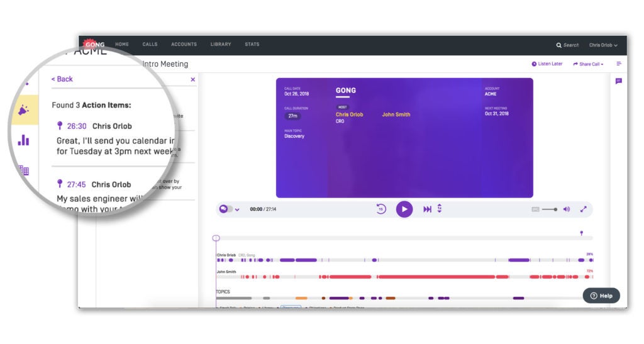Switch to the Stats page
This screenshot has width=644, height=344.
click(252, 44)
